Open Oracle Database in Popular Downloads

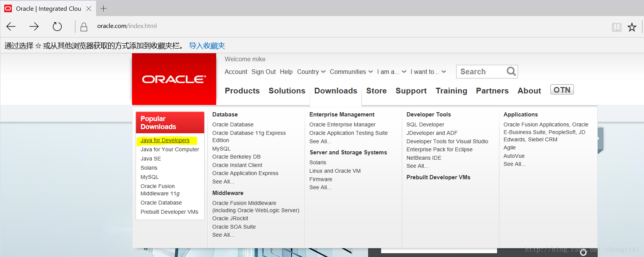coord(161,203)
